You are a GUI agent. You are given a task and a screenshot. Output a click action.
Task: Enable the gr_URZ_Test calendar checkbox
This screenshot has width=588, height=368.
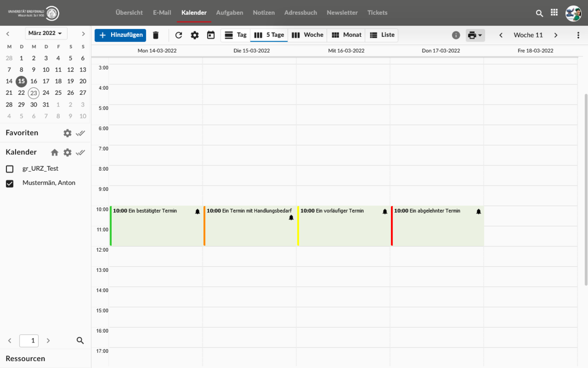(x=10, y=169)
